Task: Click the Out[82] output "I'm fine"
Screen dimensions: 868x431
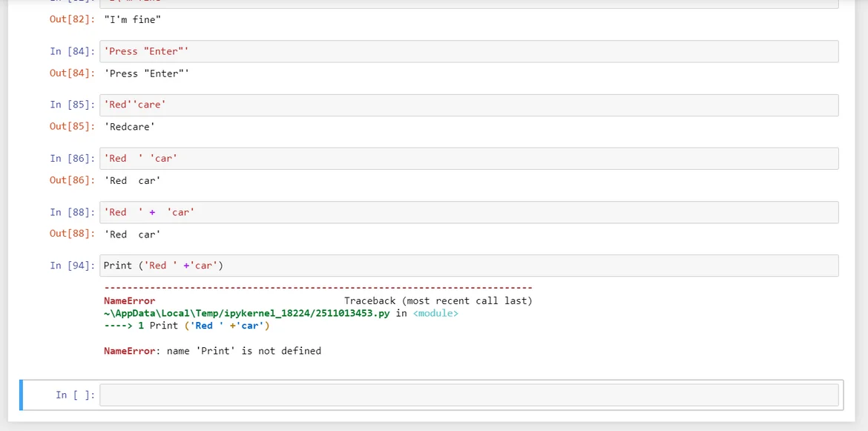Action: (132, 19)
